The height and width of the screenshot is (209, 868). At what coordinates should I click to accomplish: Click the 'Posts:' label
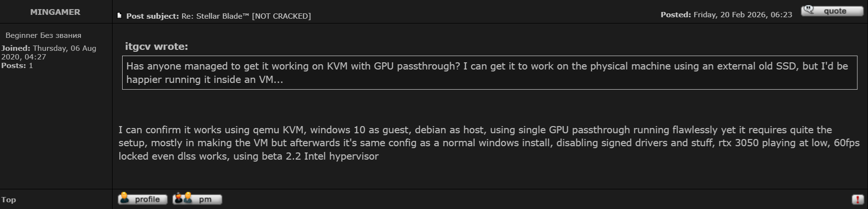point(13,66)
